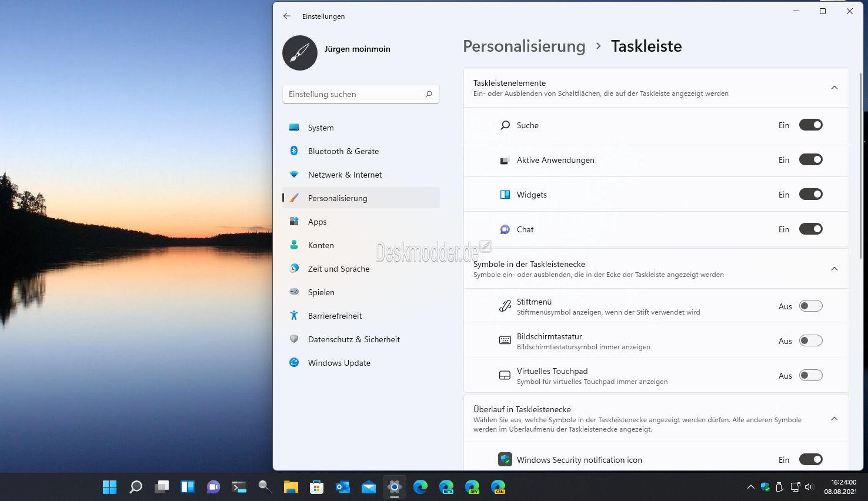
Task: Turn off the Suche taskbar toggle
Action: pos(810,125)
